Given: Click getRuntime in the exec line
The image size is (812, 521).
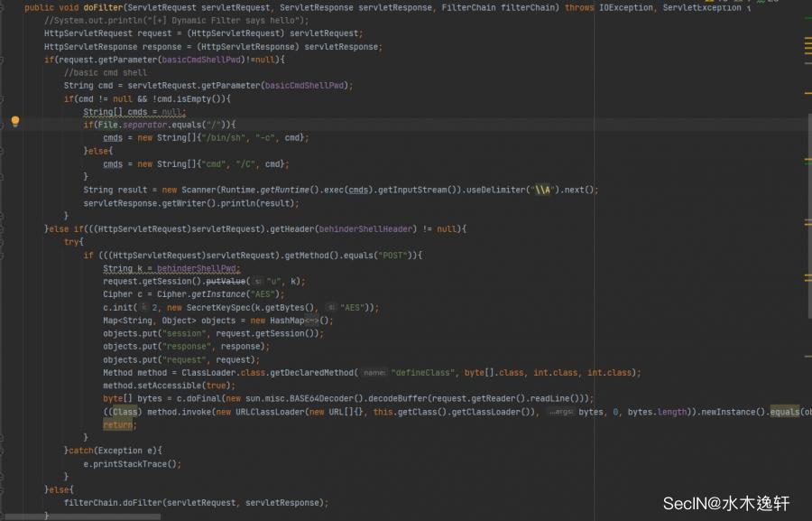Looking at the screenshot, I should (x=284, y=191).
